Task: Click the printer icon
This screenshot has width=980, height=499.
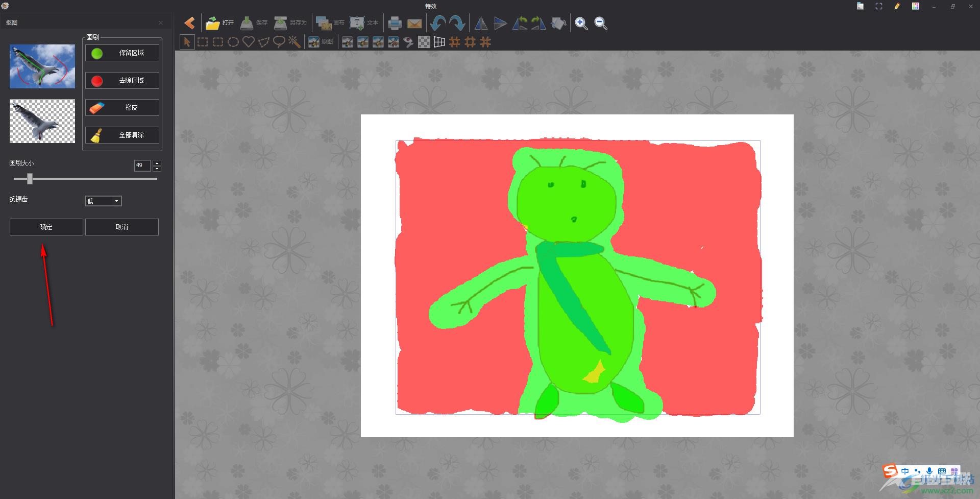Action: [395, 23]
